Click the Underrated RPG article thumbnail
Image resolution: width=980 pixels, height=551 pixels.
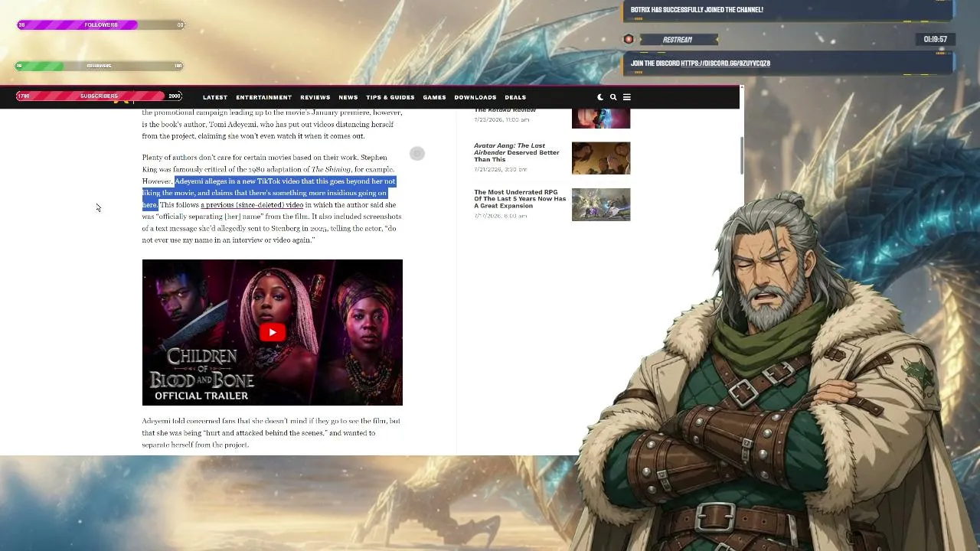(601, 204)
